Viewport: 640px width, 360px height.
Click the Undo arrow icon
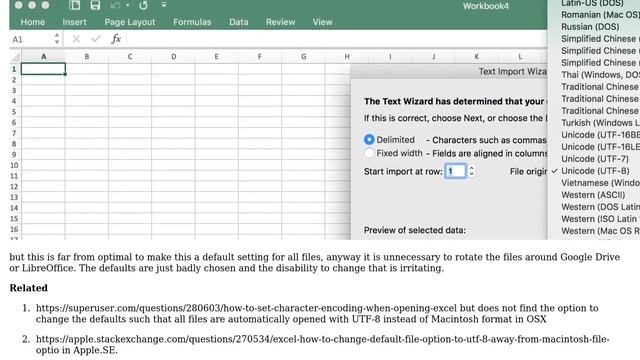(116, 5)
